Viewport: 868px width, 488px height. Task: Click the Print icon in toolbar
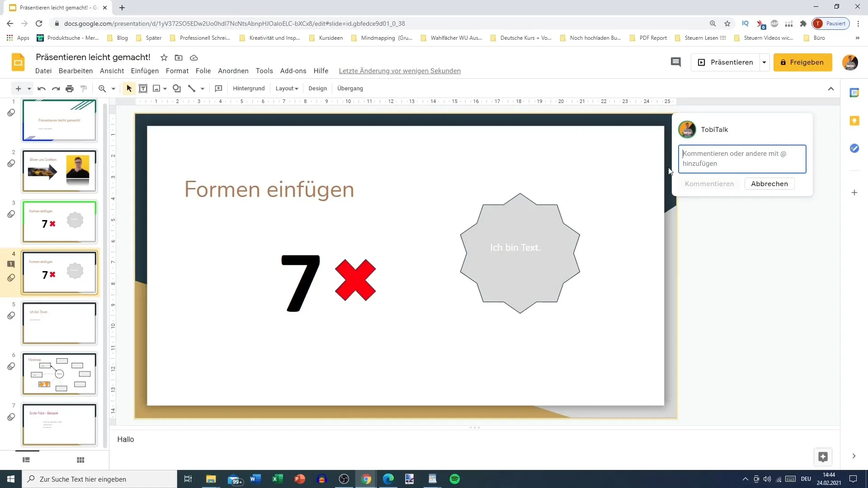70,88
